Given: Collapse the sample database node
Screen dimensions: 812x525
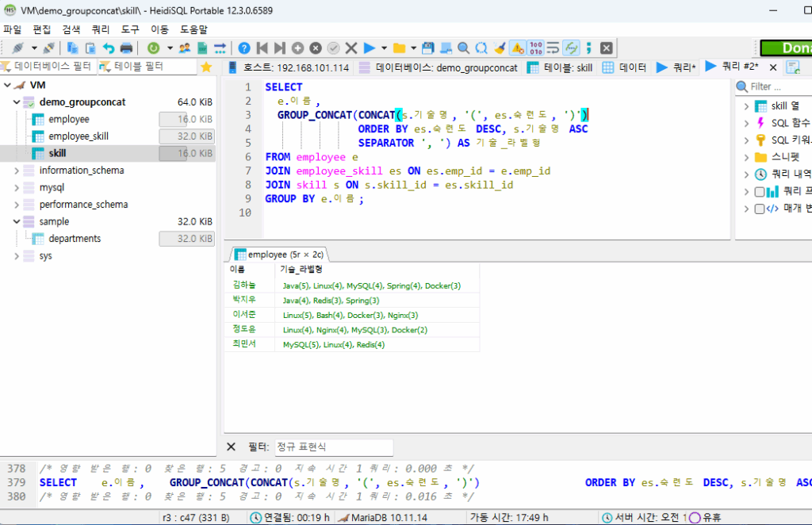Looking at the screenshot, I should point(17,221).
